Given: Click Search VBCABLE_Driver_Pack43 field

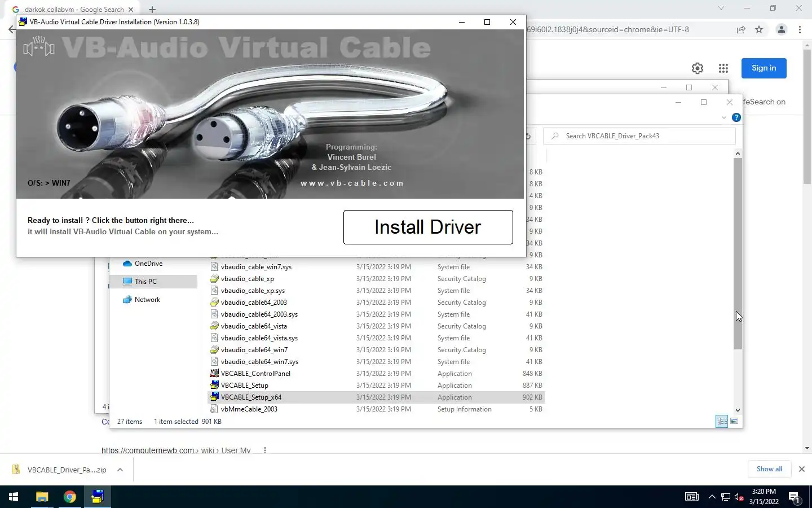Looking at the screenshot, I should pos(639,136).
